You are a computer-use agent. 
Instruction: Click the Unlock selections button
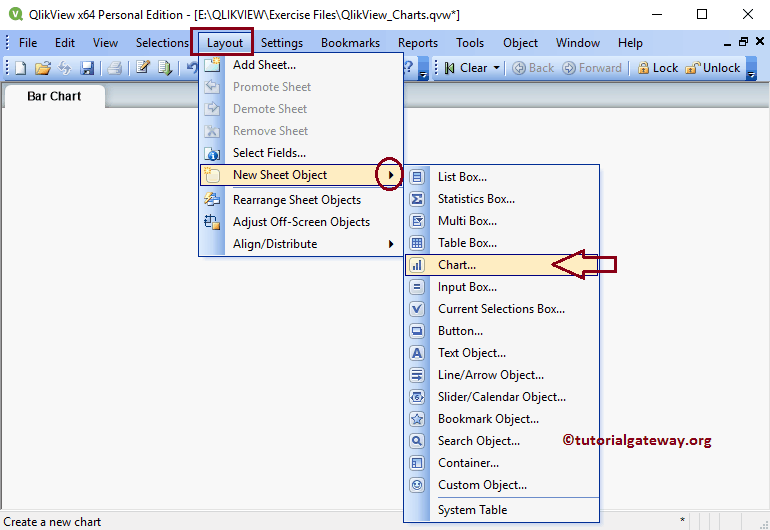point(713,68)
